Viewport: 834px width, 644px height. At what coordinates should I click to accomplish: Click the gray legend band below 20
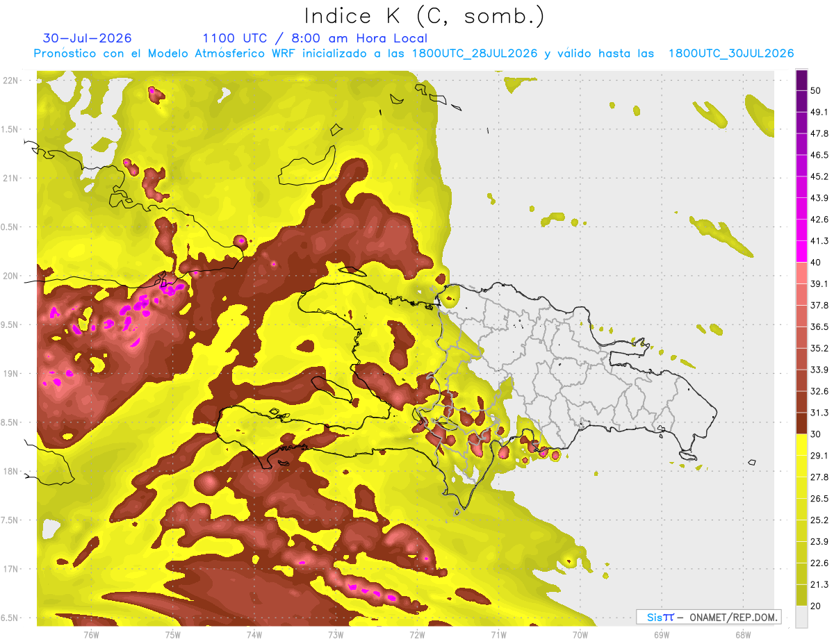801,617
